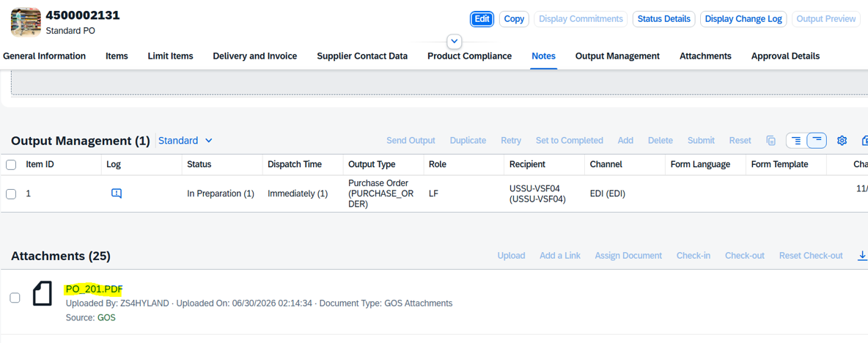
Task: Switch to collapsed hierarchy view toggle
Action: [817, 141]
